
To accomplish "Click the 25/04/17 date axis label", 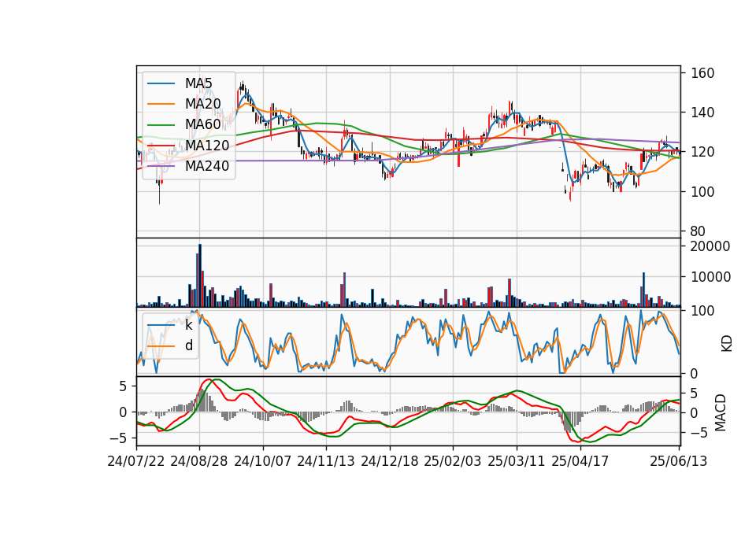I will (x=580, y=461).
